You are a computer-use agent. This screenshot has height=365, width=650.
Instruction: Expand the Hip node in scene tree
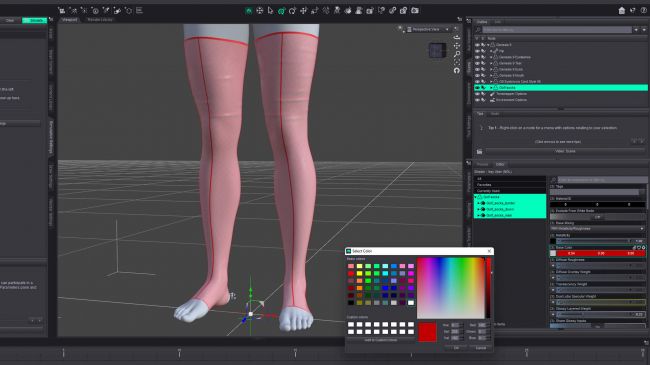point(491,51)
